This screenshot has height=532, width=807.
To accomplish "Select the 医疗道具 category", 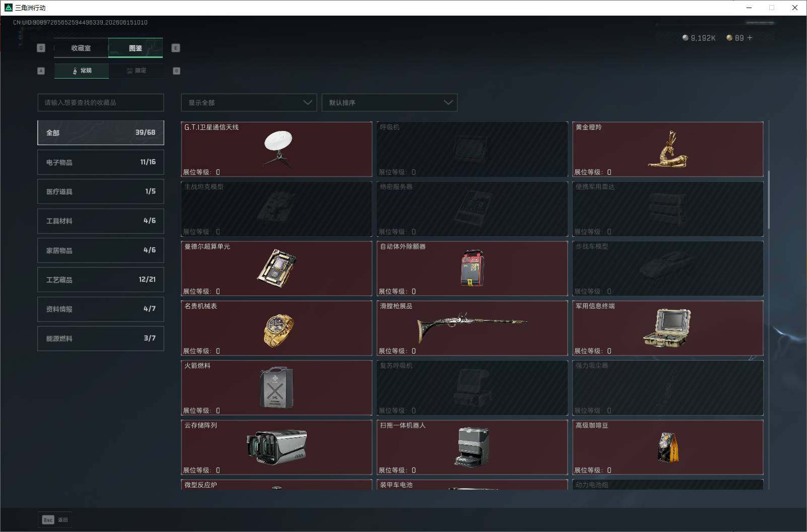I will (x=101, y=191).
